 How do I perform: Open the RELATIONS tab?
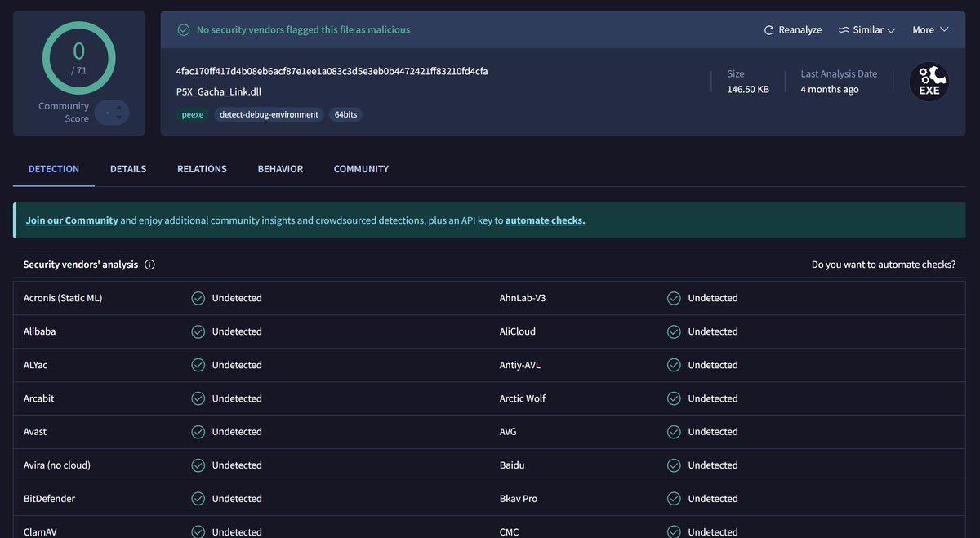(202, 169)
